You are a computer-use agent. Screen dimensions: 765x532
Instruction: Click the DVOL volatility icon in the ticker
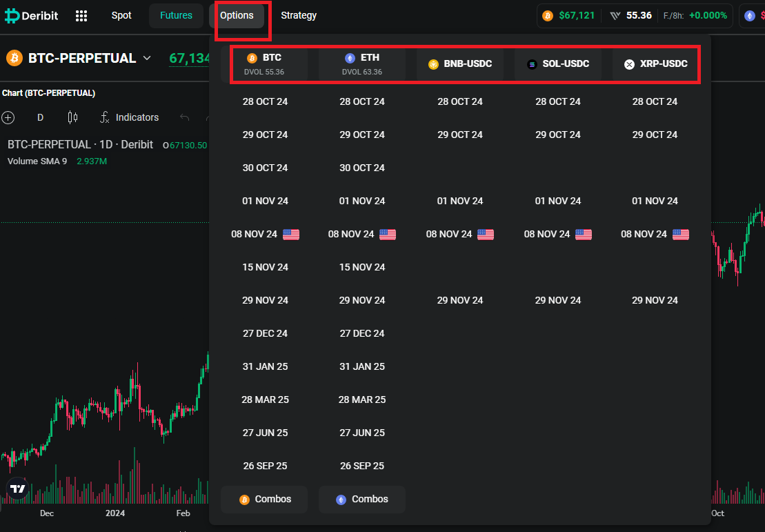tap(615, 16)
